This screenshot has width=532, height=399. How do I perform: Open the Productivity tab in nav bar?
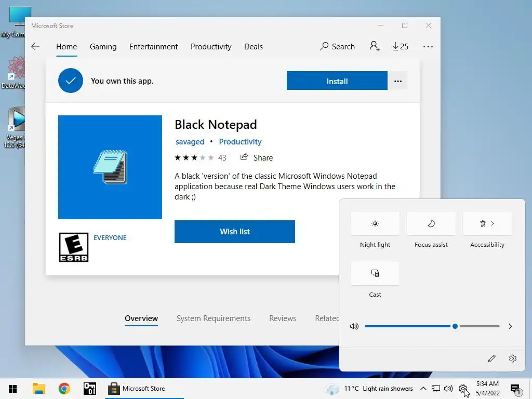pyautogui.click(x=211, y=46)
